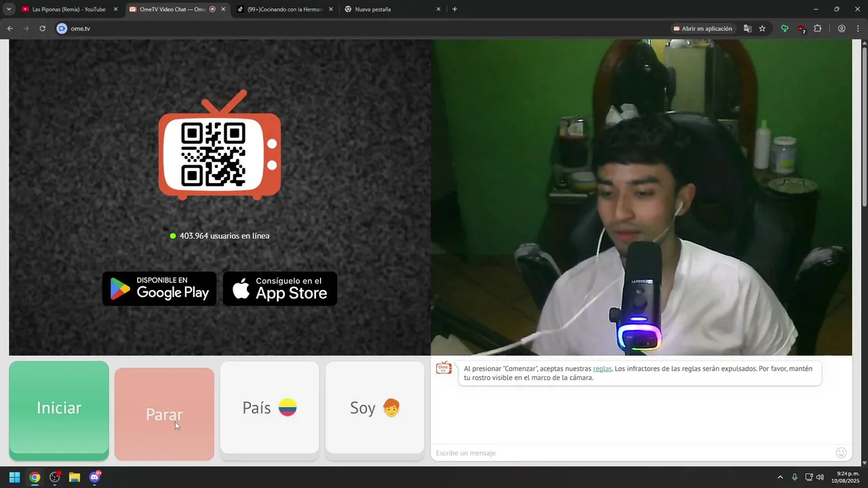Open File Explorer from taskbar
The image size is (868, 488).
tap(75, 477)
